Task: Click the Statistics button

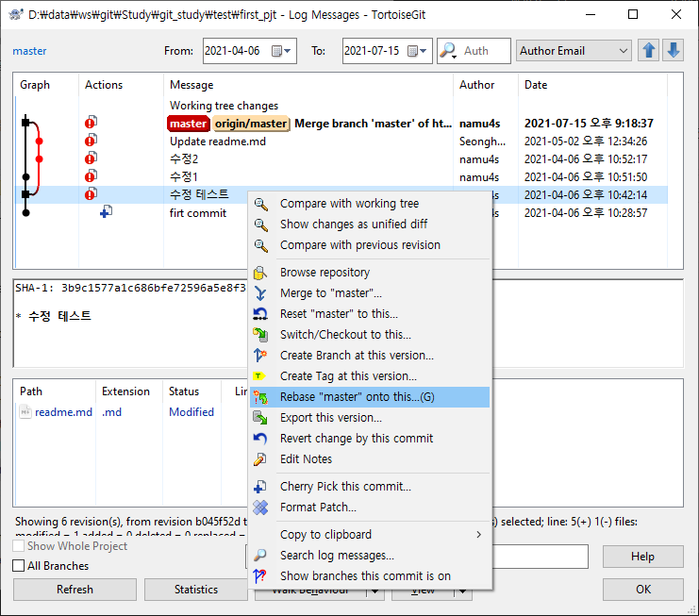Action: (x=196, y=590)
